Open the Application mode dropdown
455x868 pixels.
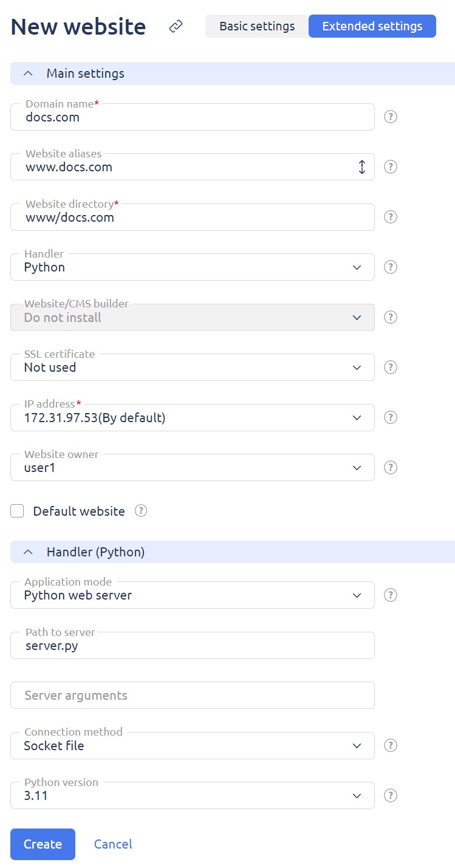tap(192, 595)
